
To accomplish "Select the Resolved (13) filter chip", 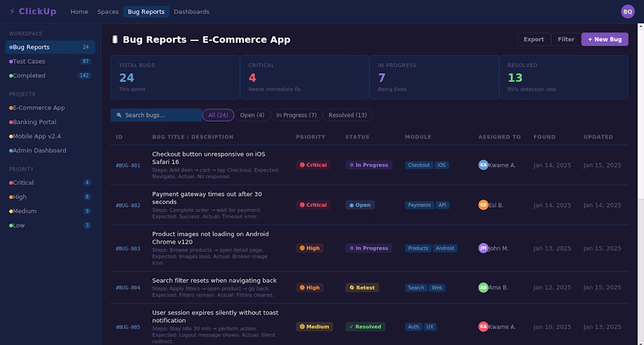I will point(347,115).
